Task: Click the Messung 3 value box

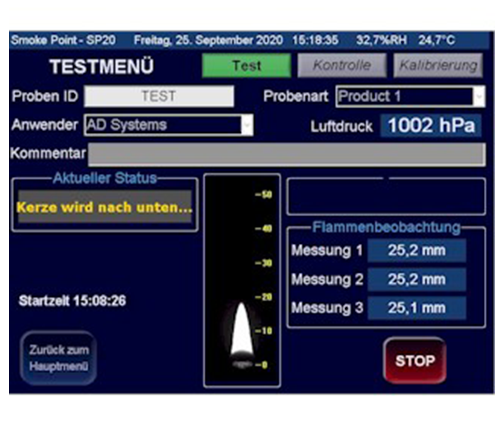Action: (416, 309)
